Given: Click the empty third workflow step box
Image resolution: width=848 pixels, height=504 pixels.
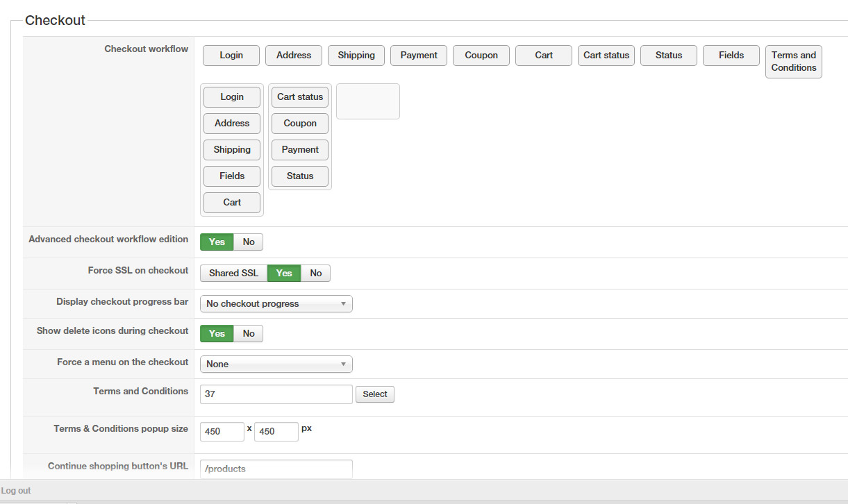Looking at the screenshot, I should click(367, 101).
